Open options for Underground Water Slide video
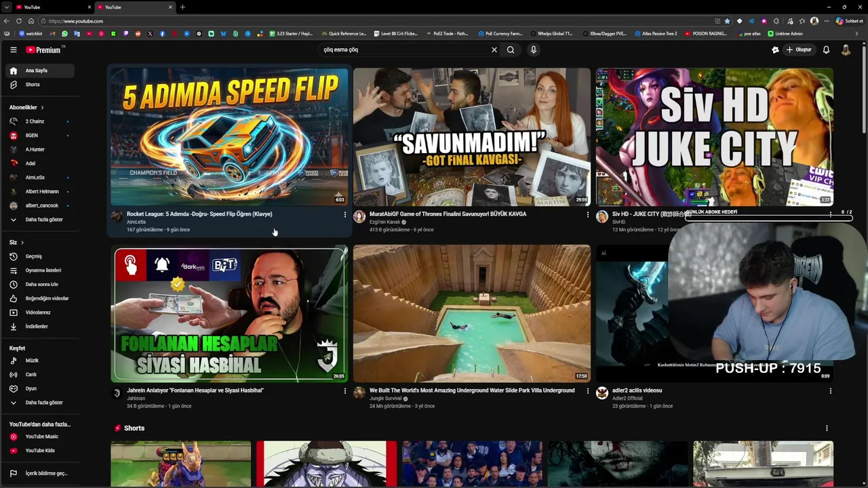This screenshot has height=488, width=868. (x=587, y=391)
